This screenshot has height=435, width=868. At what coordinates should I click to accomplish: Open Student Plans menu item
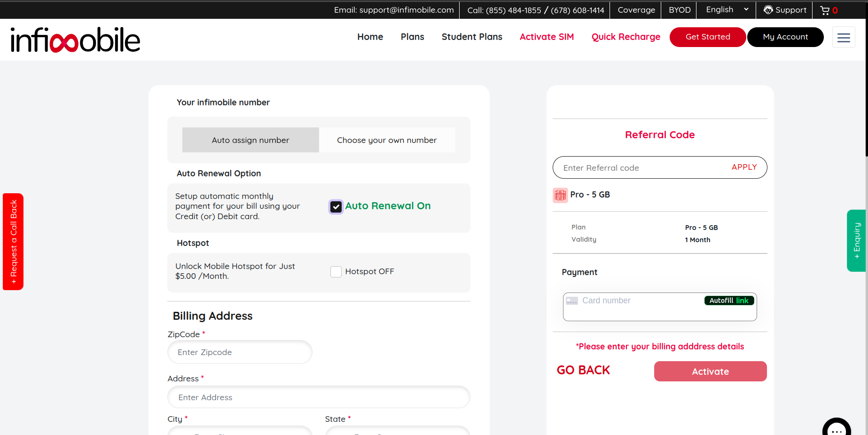tap(472, 37)
